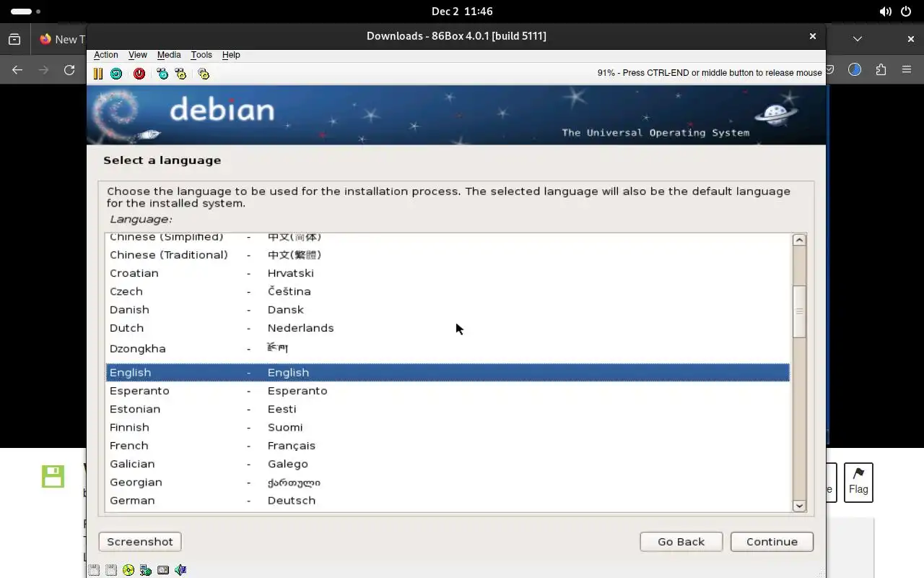Select Georgian in the language list
Viewport: 924px width, 578px height.
point(448,482)
